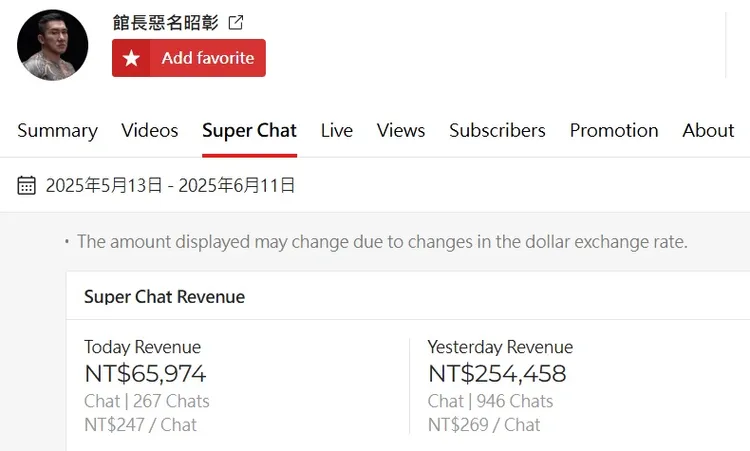Select the Super Chat tab
This screenshot has width=750, height=451.
point(249,130)
